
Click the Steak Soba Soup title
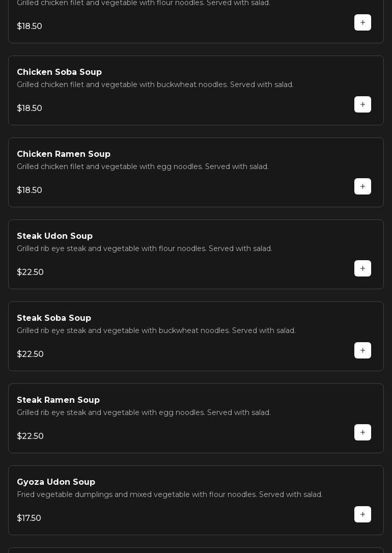click(54, 318)
